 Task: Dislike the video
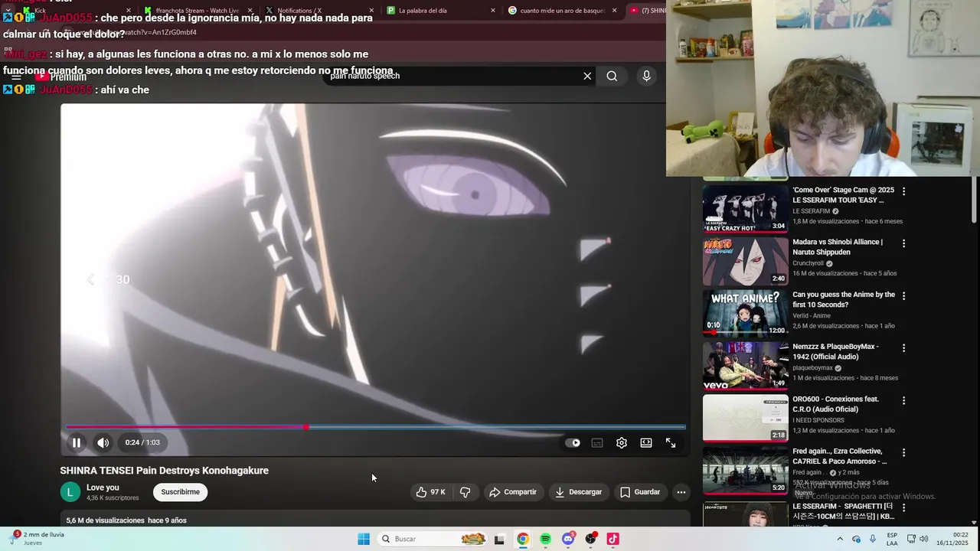[x=465, y=492]
